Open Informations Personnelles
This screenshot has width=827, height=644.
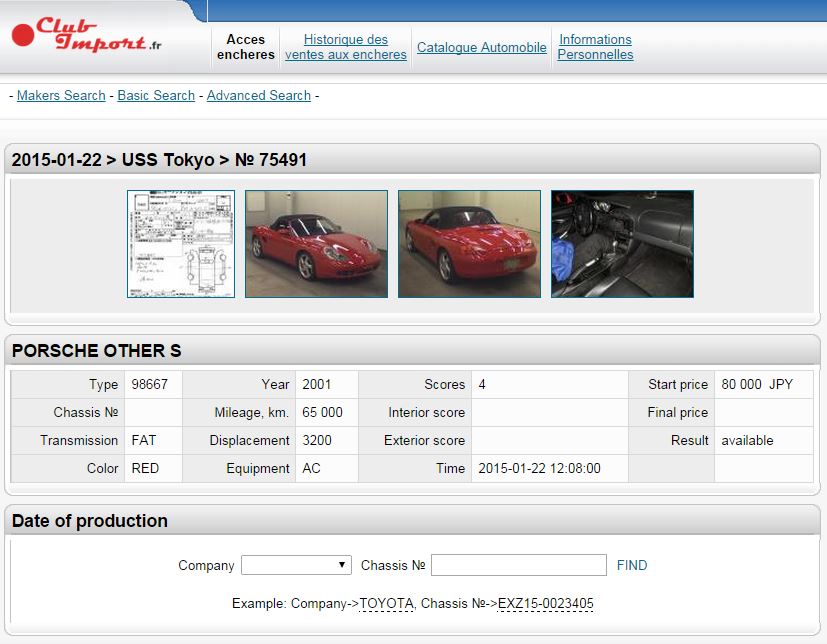click(x=595, y=47)
